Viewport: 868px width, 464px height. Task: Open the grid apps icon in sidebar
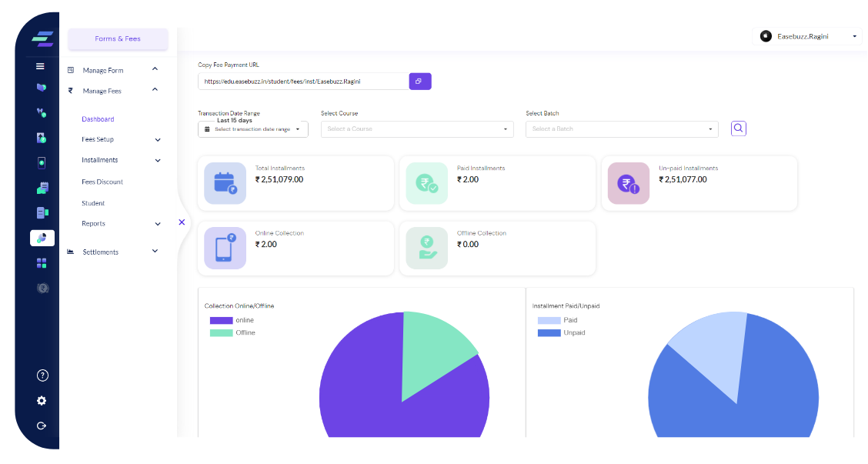(x=42, y=263)
